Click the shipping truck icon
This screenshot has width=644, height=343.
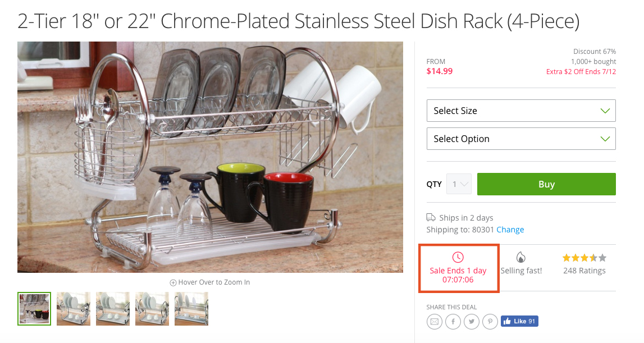[x=431, y=218]
